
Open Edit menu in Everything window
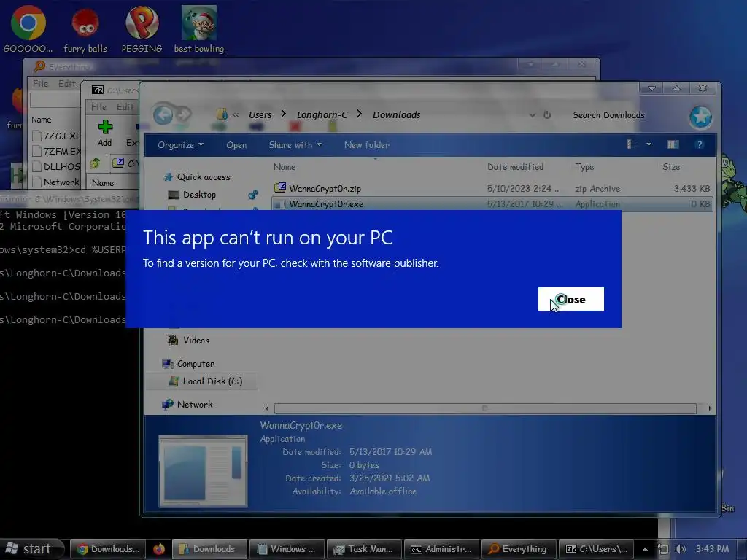pos(66,84)
